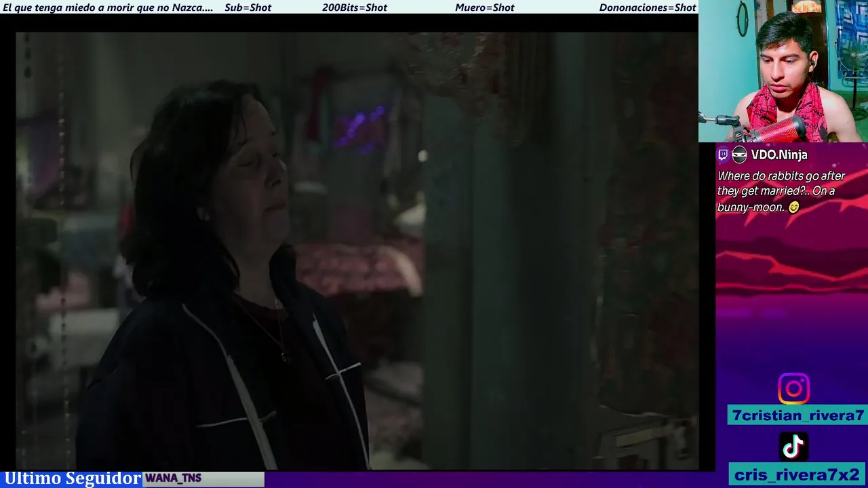The image size is (868, 488).
Task: Click the Twitch icon beside VDO.Ninja
Action: click(x=723, y=155)
